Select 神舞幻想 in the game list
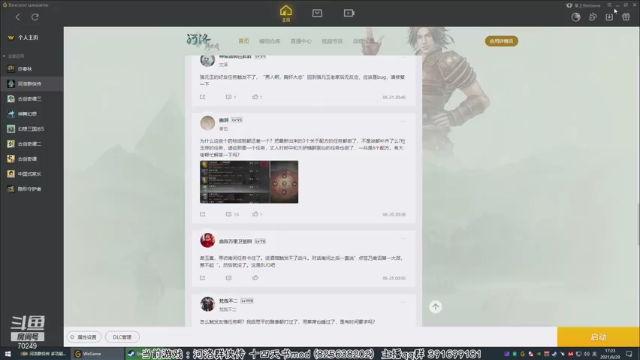 click(32, 113)
